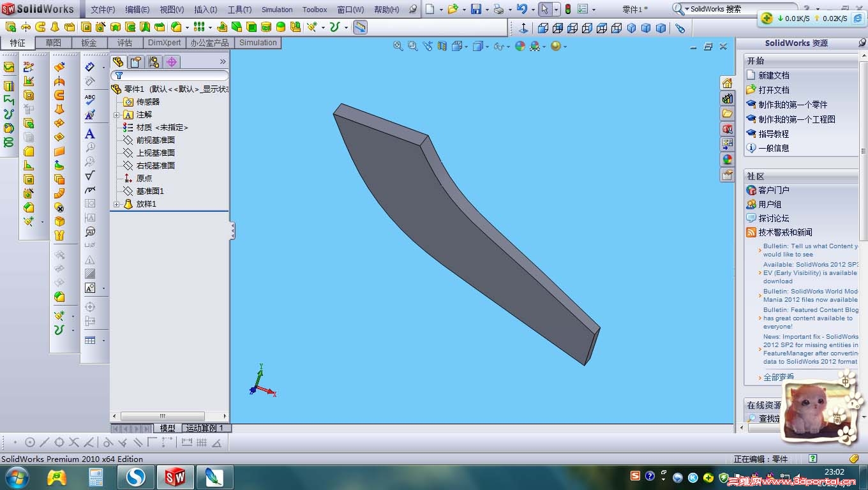Screen dimensions: 868x490
Task: Open the Toolbox menu
Action: click(x=315, y=10)
